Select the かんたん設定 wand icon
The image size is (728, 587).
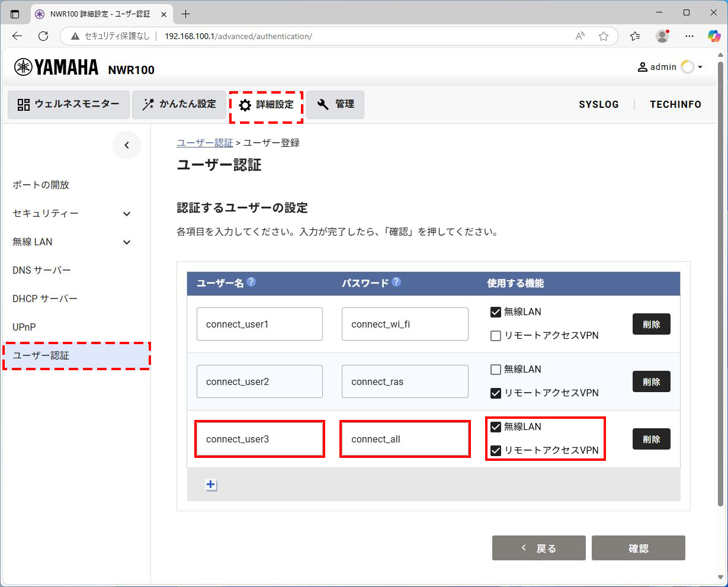(x=147, y=104)
